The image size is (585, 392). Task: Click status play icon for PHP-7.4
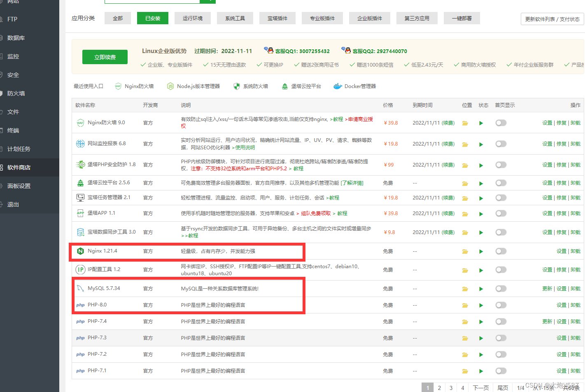(481, 322)
